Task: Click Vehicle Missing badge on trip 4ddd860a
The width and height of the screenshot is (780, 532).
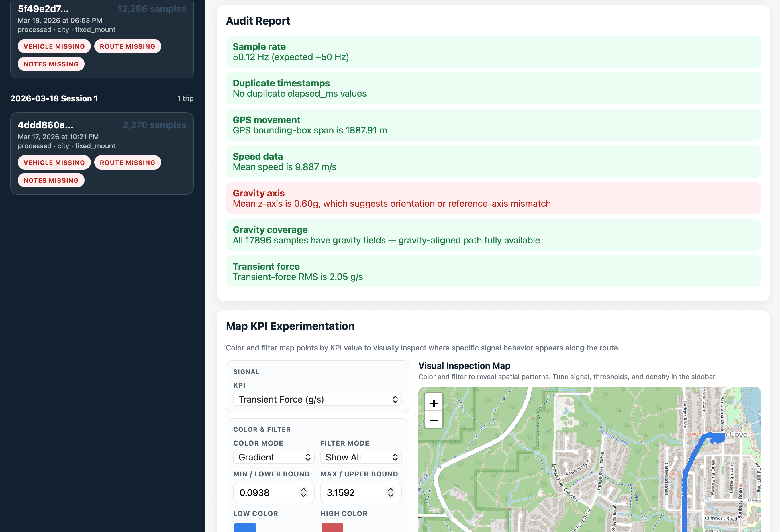Action: (x=54, y=163)
